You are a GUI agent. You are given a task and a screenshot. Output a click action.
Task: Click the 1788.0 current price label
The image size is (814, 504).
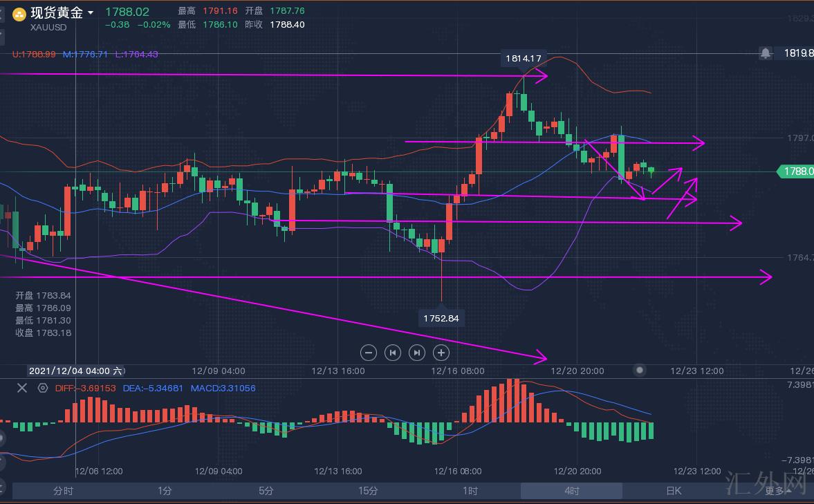point(795,171)
